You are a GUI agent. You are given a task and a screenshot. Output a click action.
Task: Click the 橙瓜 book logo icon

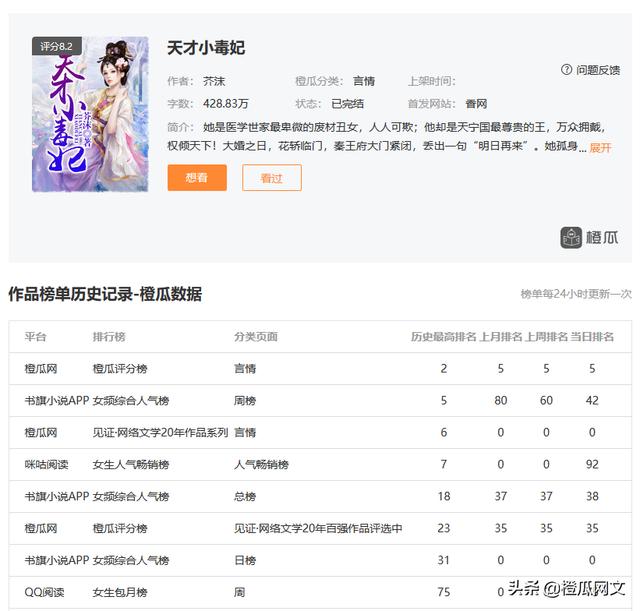tap(571, 238)
